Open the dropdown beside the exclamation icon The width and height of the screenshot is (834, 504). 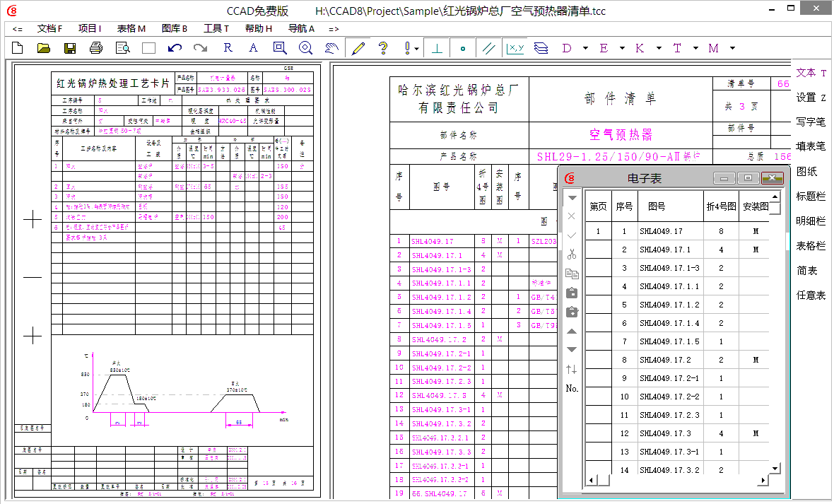[x=418, y=48]
